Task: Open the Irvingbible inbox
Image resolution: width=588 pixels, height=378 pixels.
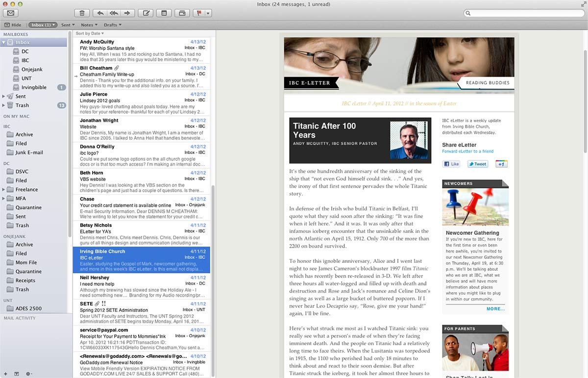Action: coord(34,87)
